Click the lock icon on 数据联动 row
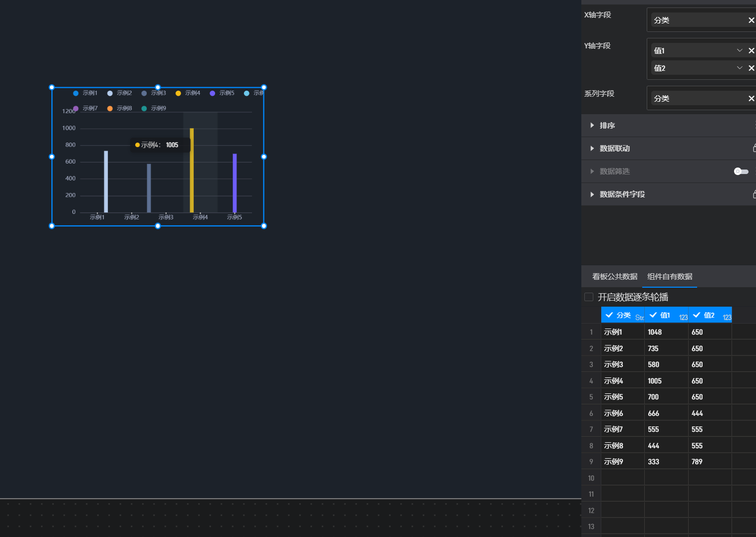 click(754, 148)
